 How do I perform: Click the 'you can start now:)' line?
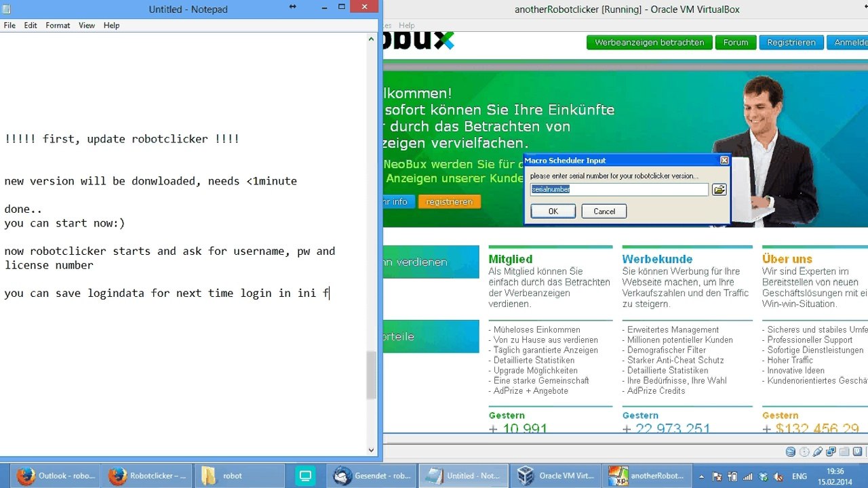(64, 223)
